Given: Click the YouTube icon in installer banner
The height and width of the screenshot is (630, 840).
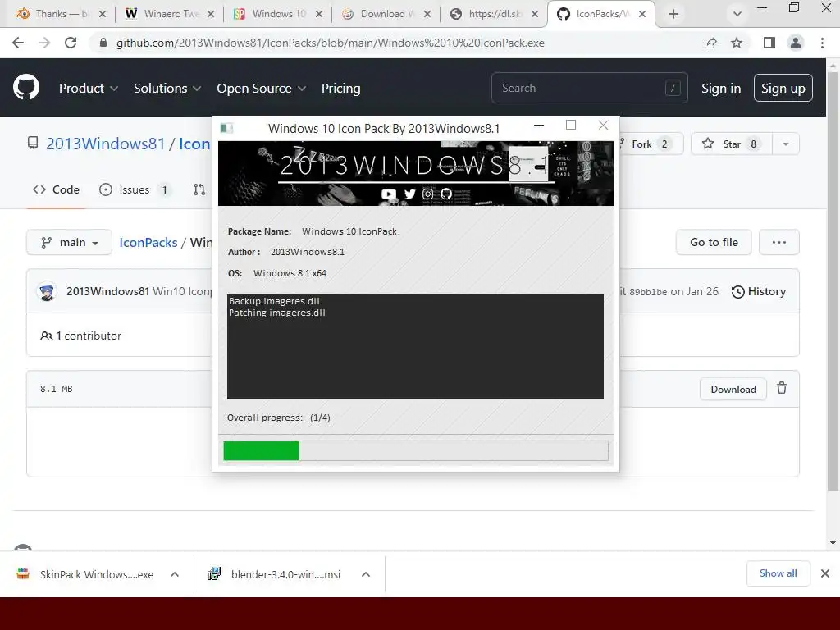Looking at the screenshot, I should (388, 194).
